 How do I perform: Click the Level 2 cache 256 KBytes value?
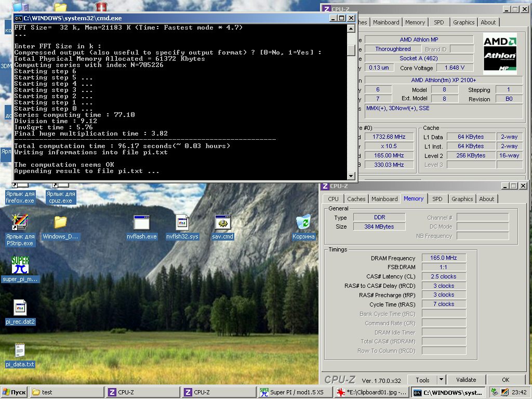471,155
